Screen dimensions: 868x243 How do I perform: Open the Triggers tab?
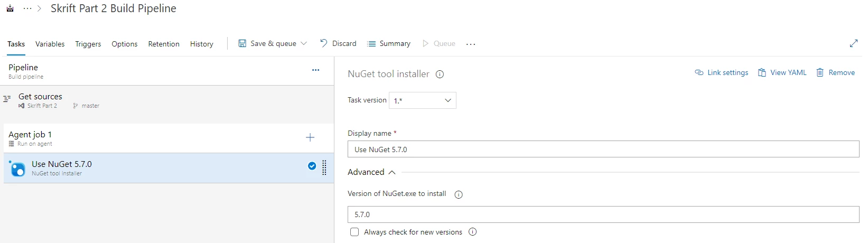[x=88, y=44]
